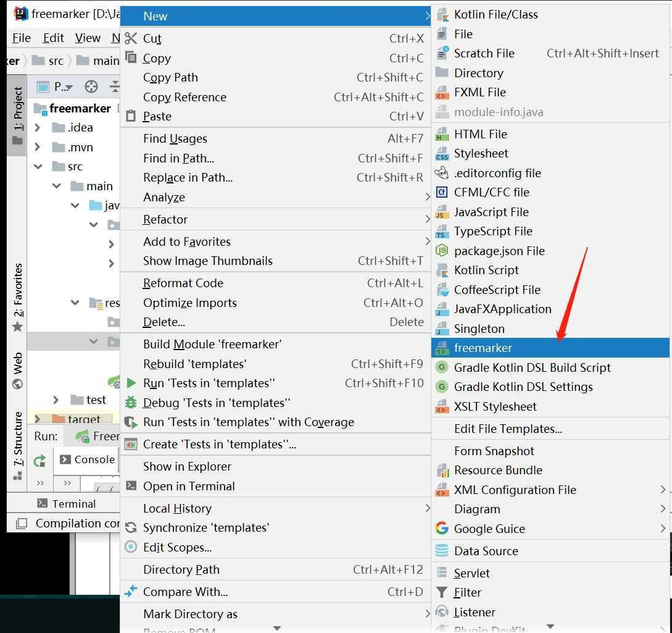
Task: Open the 7: Structure side tab
Action: pos(17,445)
